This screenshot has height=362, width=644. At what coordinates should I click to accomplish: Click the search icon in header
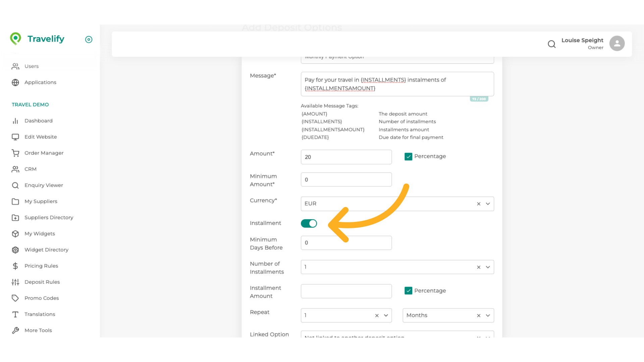tap(552, 44)
